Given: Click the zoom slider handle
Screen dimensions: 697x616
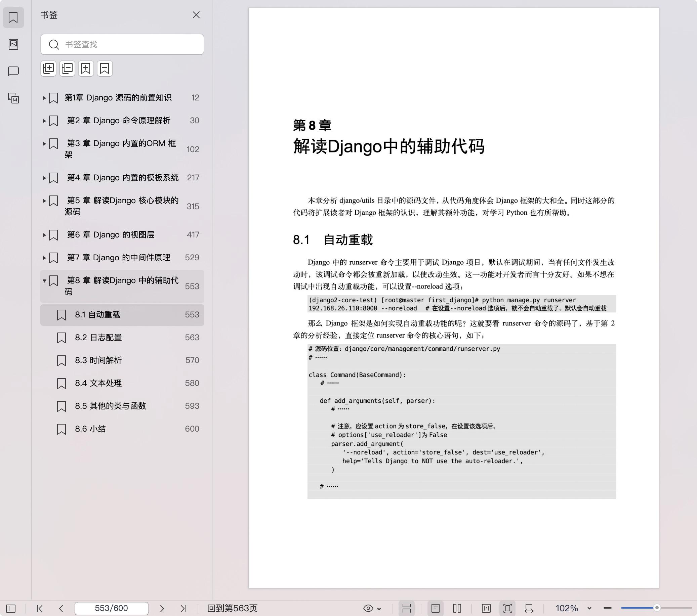Looking at the screenshot, I should [x=657, y=608].
